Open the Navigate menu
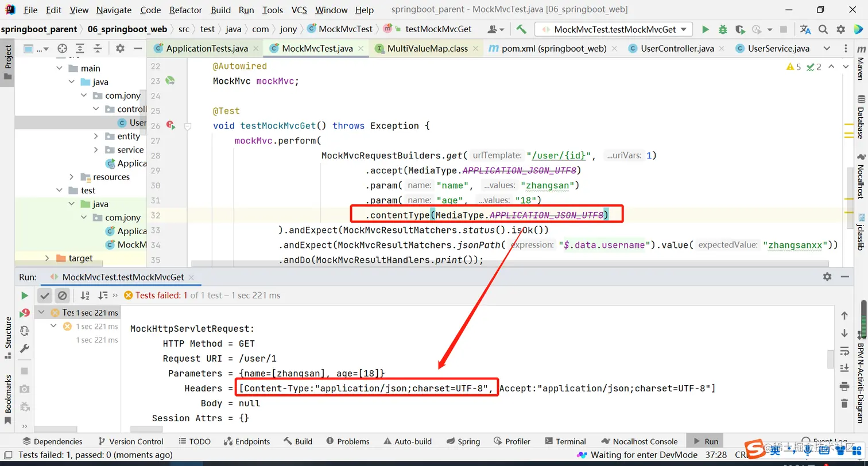Screen dimensions: 868x466 tap(114, 10)
